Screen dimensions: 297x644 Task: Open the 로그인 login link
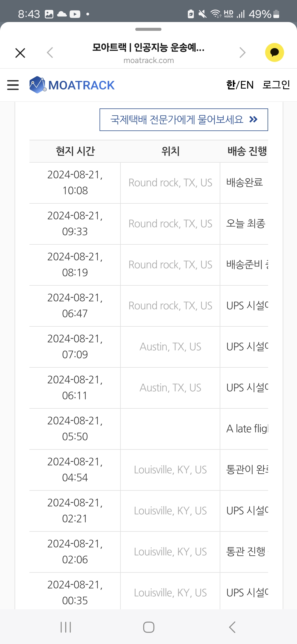[x=276, y=85]
